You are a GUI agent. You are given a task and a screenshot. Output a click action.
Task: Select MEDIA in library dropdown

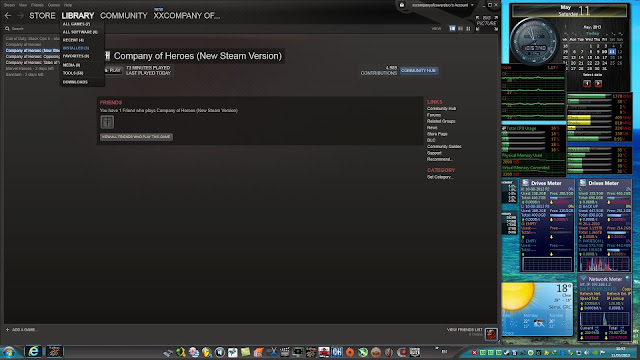(71, 65)
